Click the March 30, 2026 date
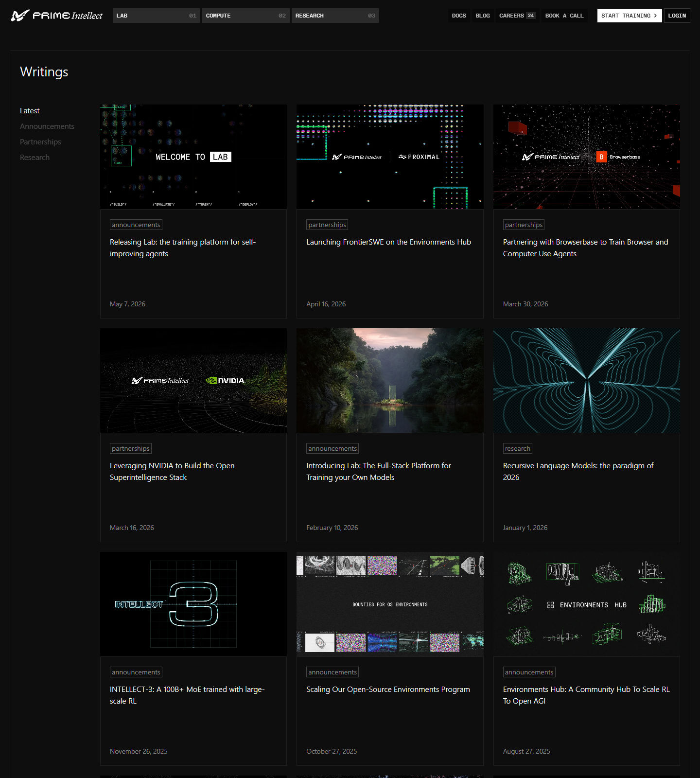Image resolution: width=700 pixels, height=778 pixels. click(x=525, y=304)
